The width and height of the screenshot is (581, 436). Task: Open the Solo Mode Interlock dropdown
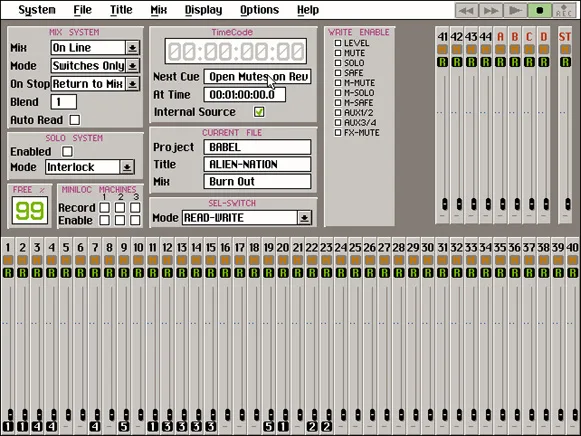pyautogui.click(x=127, y=167)
